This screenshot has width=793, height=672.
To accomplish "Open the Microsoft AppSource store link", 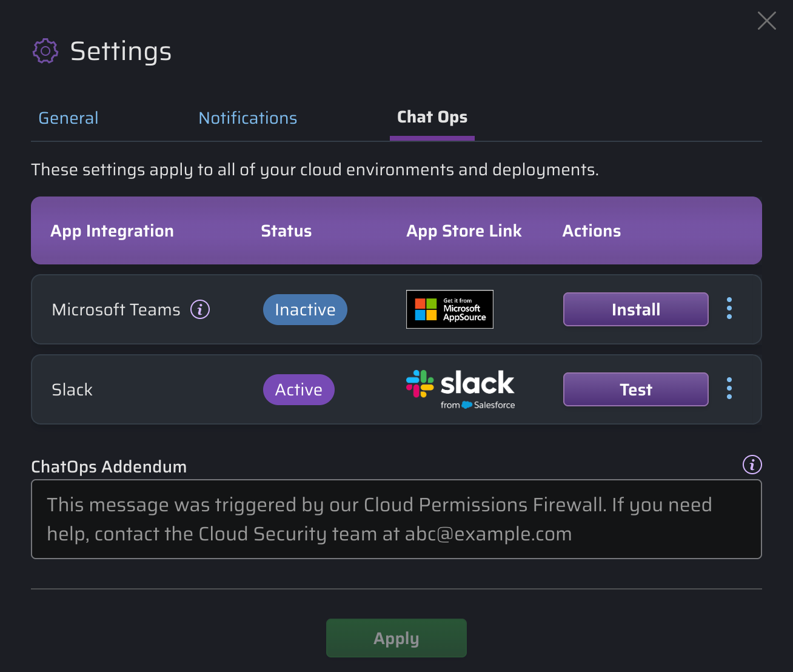I will pos(449,309).
